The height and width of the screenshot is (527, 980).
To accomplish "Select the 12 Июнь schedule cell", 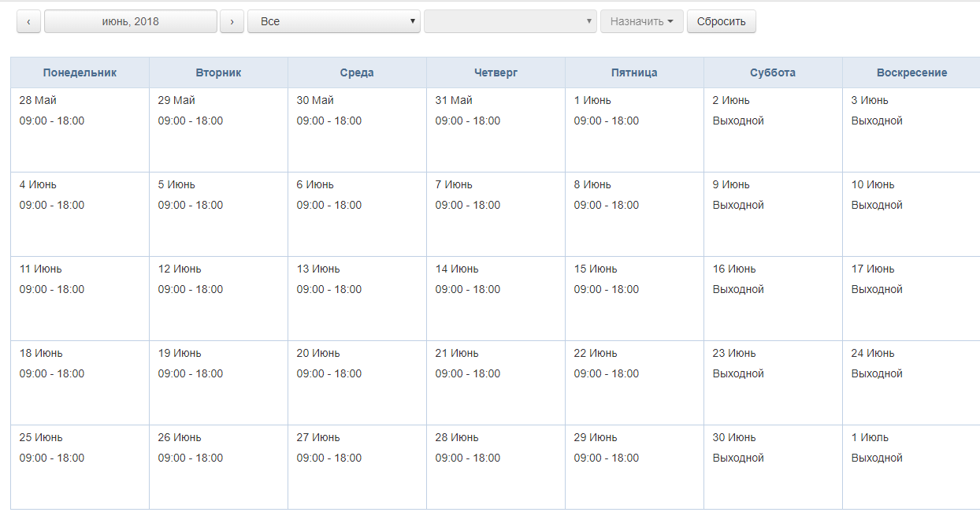I will coord(218,298).
